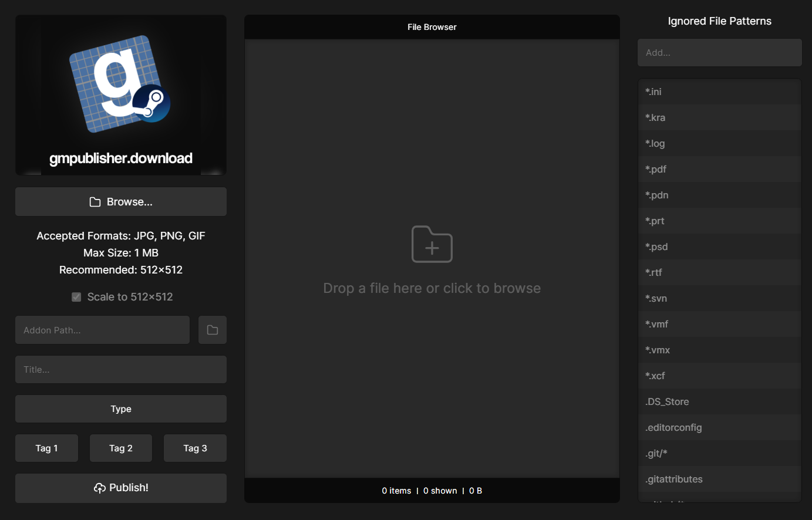Viewport: 812px width, 520px height.
Task: Click the 0 shown status text
Action: 440,491
